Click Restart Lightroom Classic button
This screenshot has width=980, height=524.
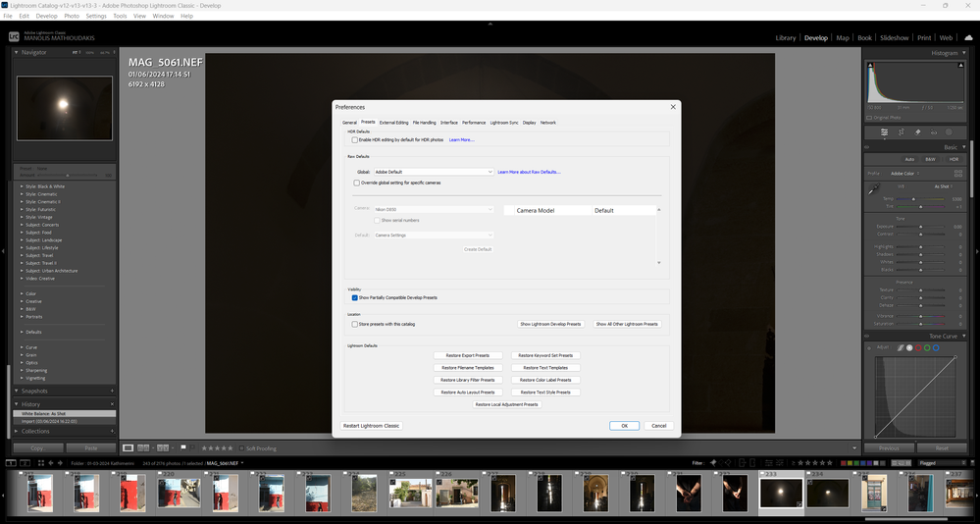tap(371, 426)
